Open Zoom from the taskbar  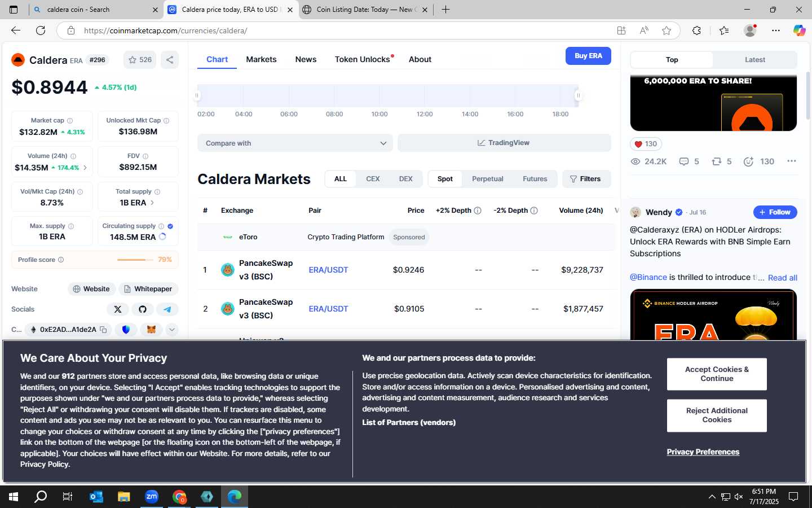click(x=152, y=497)
